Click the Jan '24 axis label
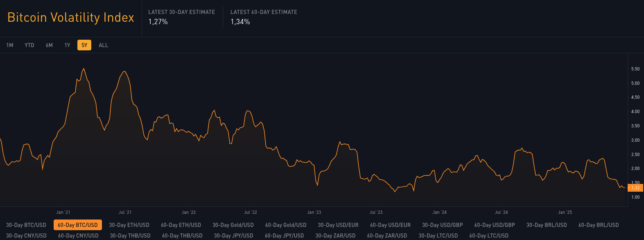The height and width of the screenshot is (240, 644). pyautogui.click(x=440, y=212)
